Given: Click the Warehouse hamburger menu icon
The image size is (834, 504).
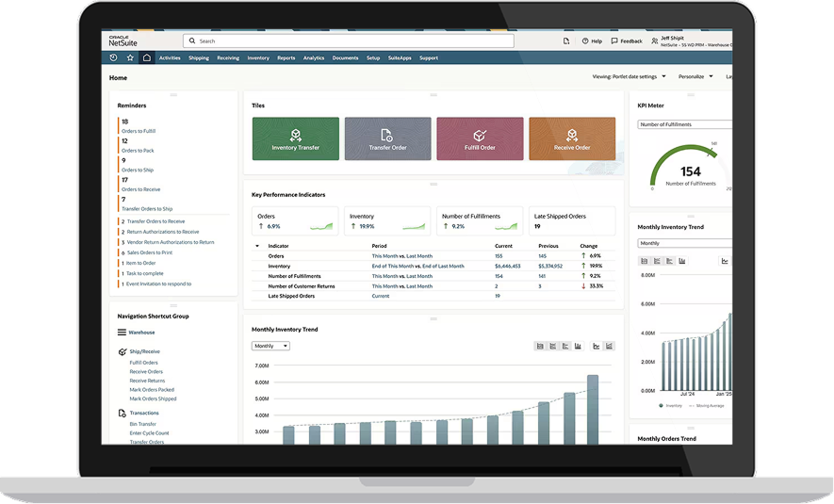Looking at the screenshot, I should tap(122, 333).
